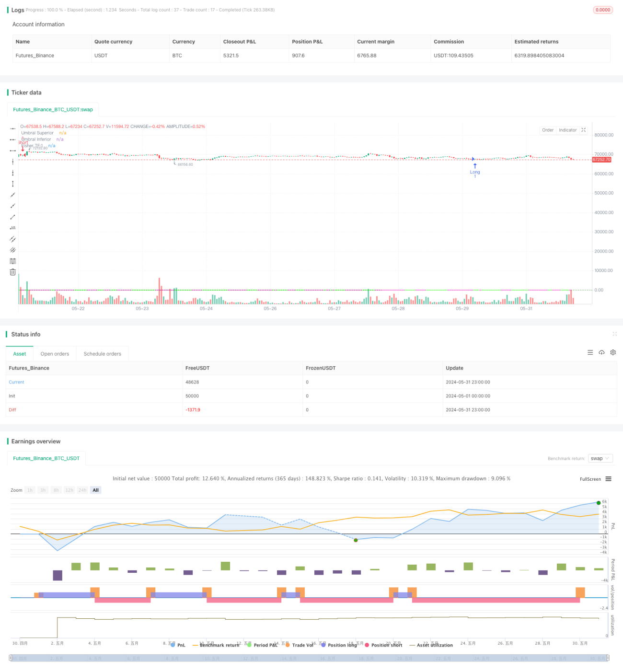Select the Fibonacci retracement lines tool

(12, 261)
